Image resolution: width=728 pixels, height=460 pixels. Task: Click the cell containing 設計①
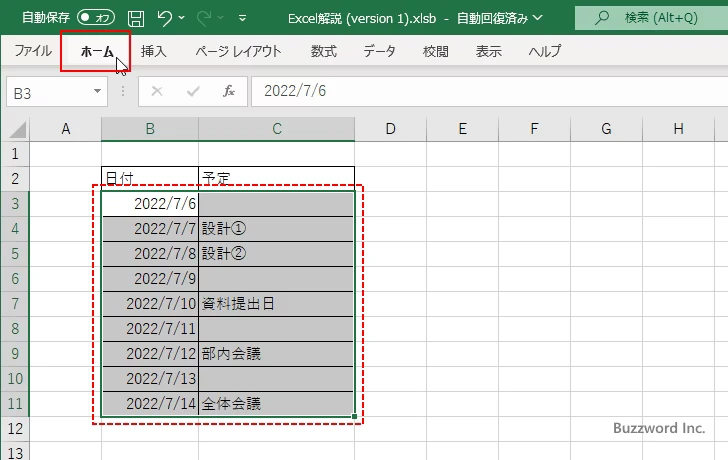pos(277,229)
